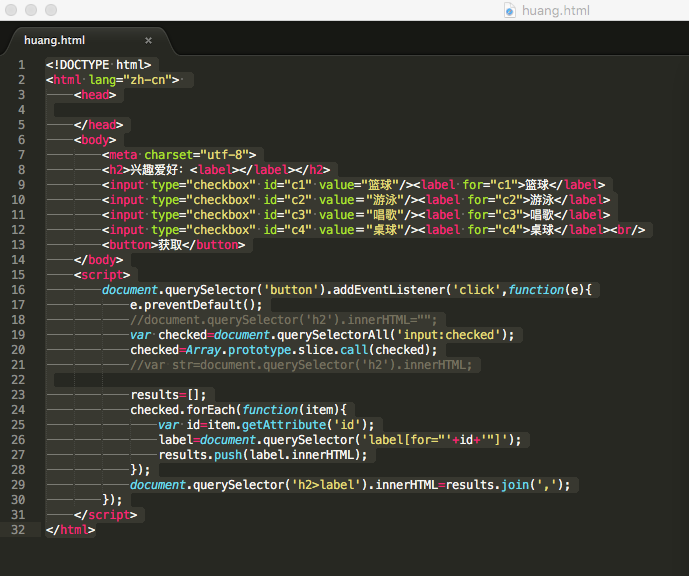689x576 pixels.
Task: Click the checked.forEach(function(item){ line
Action: coord(239,410)
